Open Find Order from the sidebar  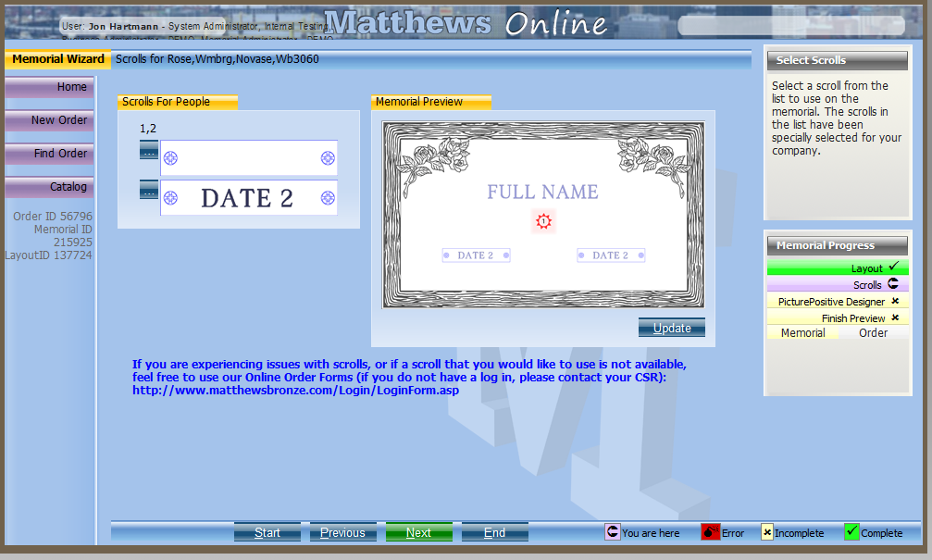49,154
